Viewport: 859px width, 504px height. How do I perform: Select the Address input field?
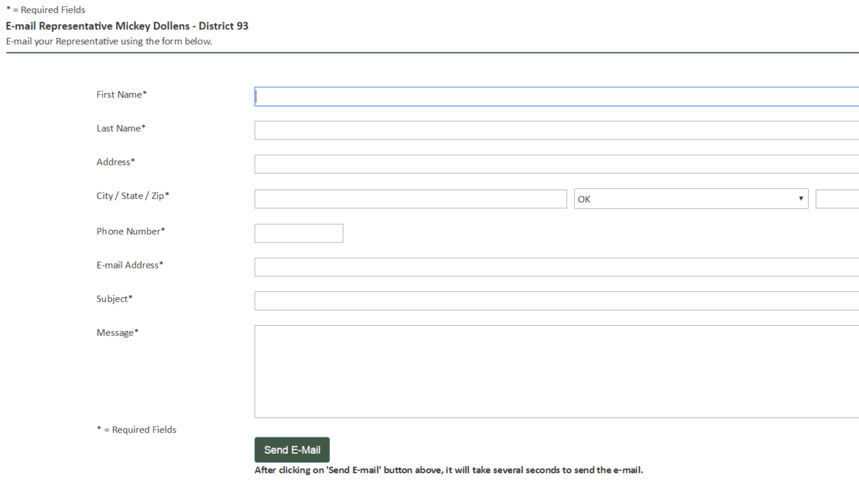point(555,164)
